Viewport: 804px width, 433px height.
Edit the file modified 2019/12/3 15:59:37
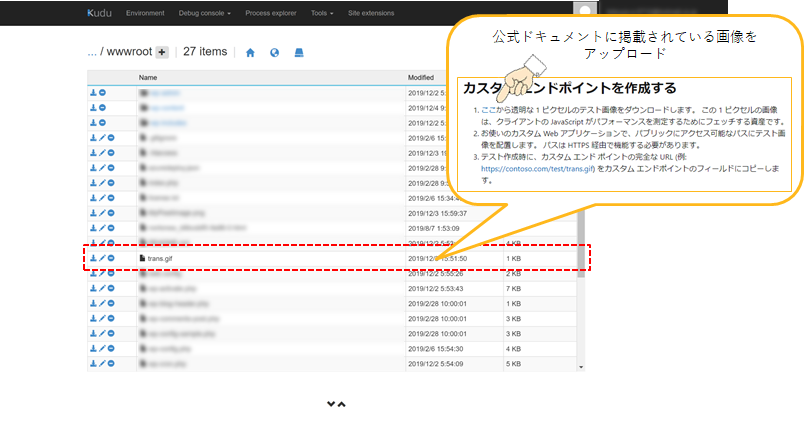pyautogui.click(x=102, y=213)
